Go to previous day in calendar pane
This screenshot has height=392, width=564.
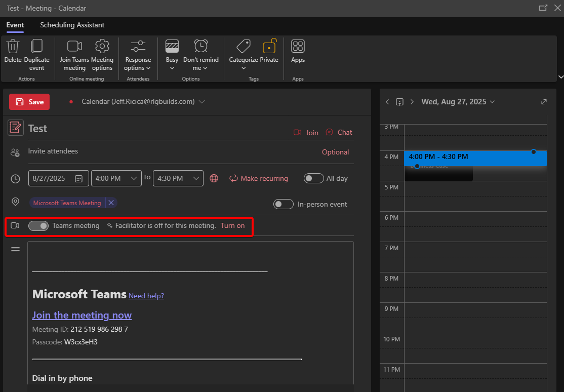click(387, 102)
